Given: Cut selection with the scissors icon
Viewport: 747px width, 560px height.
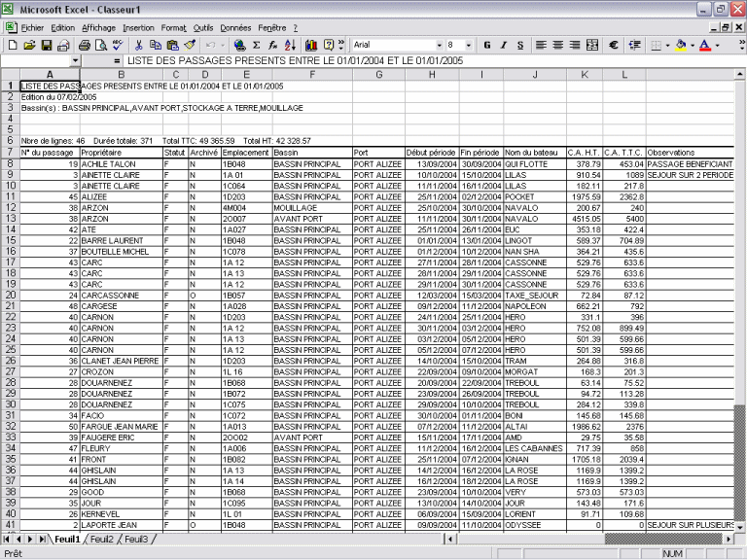Looking at the screenshot, I should (139, 46).
